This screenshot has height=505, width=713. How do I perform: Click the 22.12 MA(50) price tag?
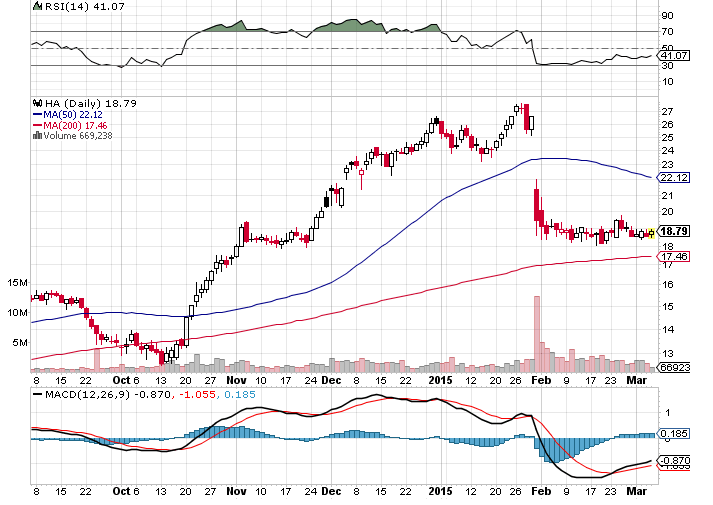673,177
